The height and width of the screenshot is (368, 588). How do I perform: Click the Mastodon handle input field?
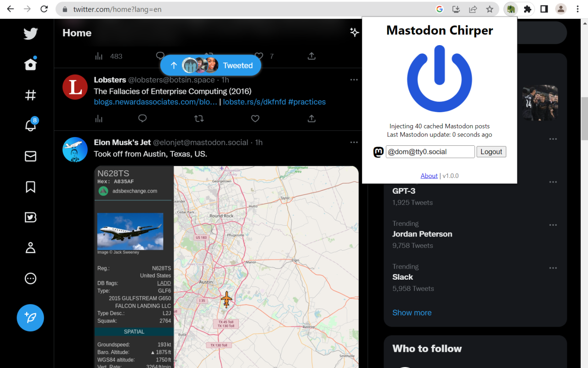(430, 152)
